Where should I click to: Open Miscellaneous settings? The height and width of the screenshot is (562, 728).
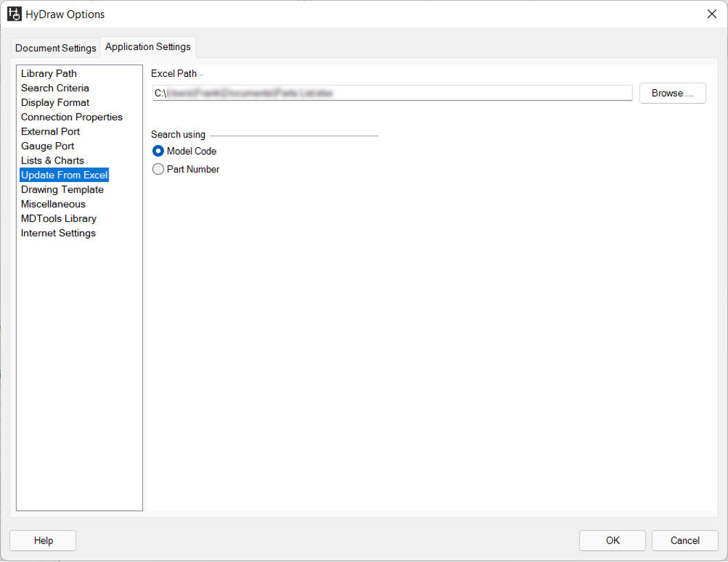point(53,204)
